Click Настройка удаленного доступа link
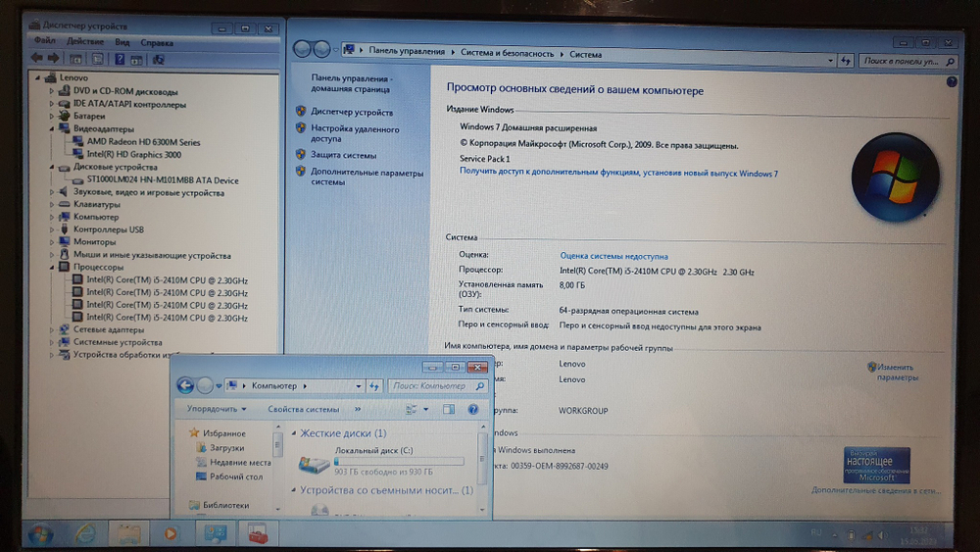The image size is (980, 552). click(x=355, y=133)
